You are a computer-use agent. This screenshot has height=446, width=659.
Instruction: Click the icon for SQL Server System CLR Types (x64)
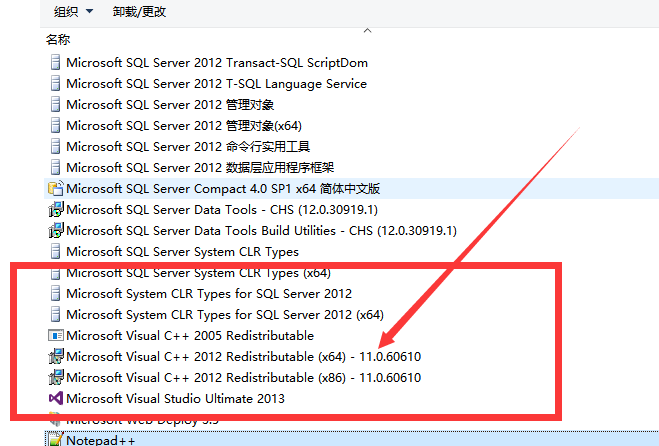tap(55, 273)
